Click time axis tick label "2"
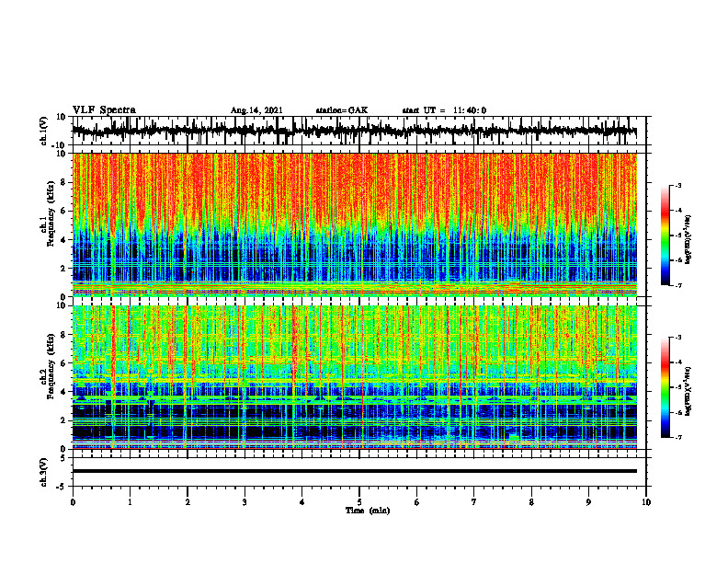 188,502
